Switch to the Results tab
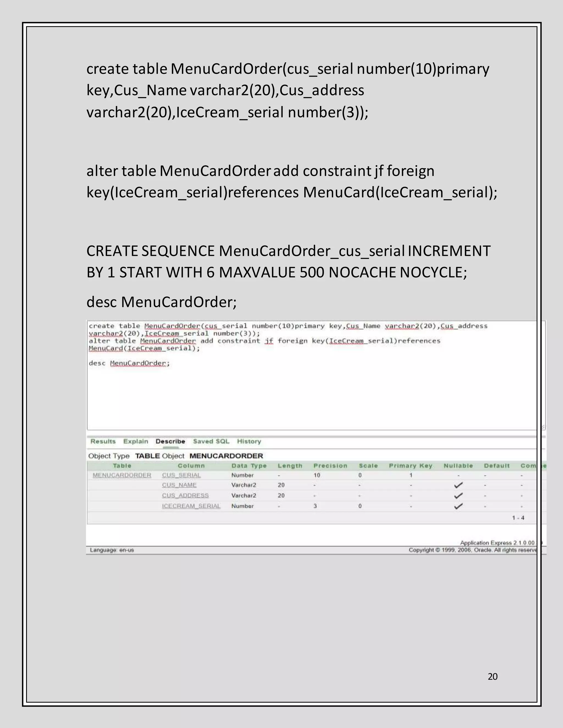 103,441
